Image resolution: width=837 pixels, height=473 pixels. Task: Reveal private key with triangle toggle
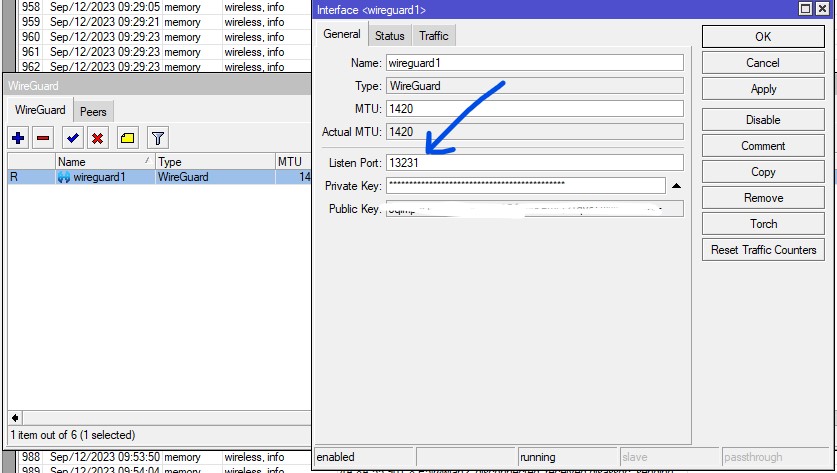point(676,186)
